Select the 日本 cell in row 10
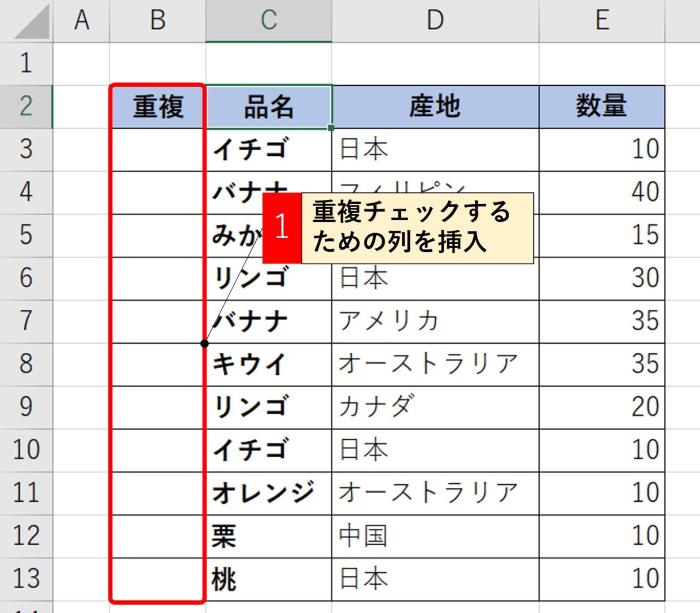 435,450
